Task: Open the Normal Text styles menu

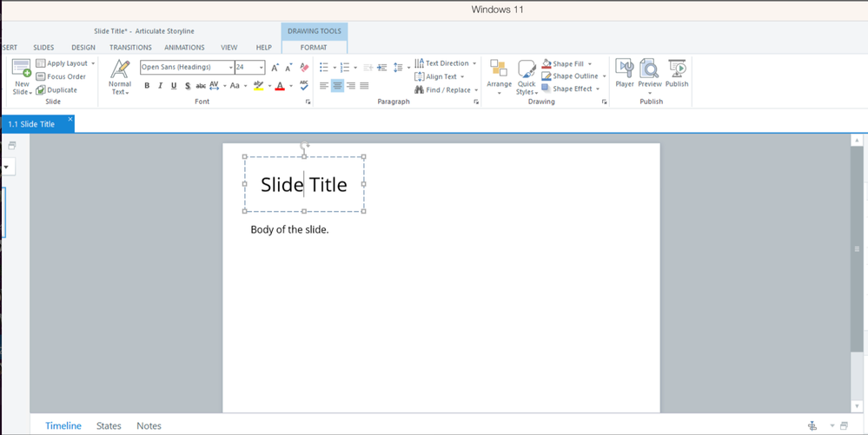Action: [120, 77]
